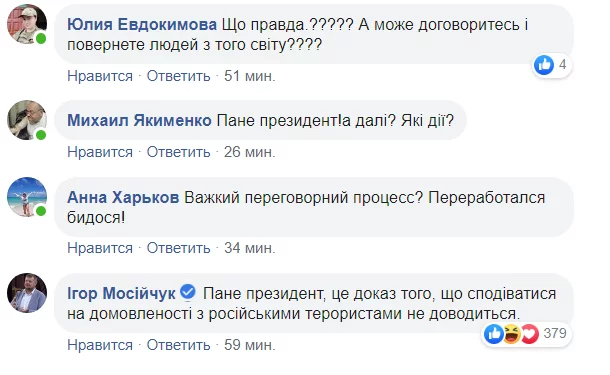Screen dimensions: 610x375
Task: Click Нравится under Анна Харьков's comment
Action: (x=100, y=248)
